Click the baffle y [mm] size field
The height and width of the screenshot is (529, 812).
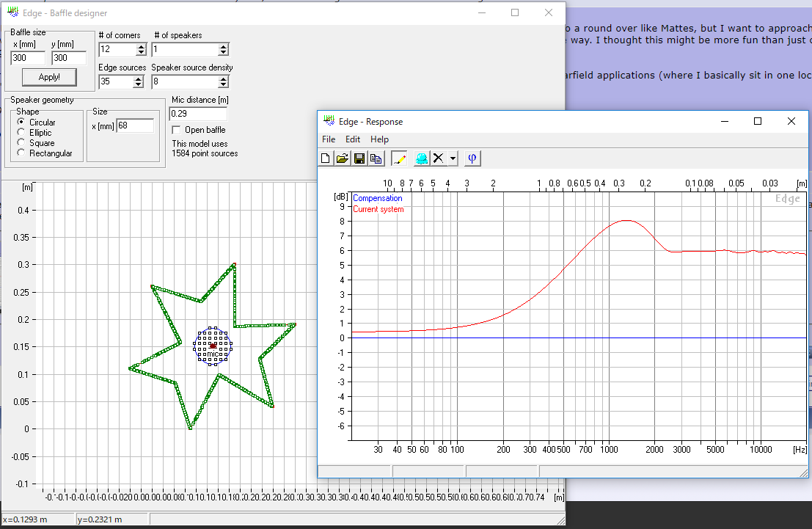(x=69, y=58)
